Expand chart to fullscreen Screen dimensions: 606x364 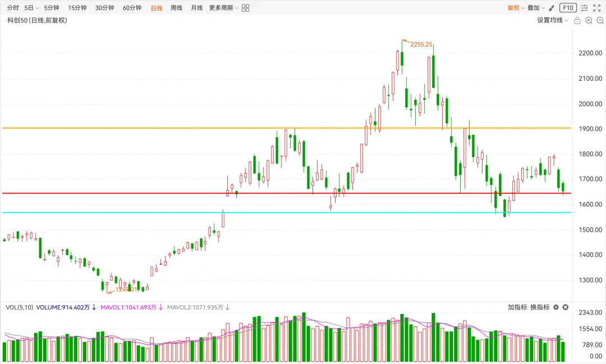click(x=597, y=8)
